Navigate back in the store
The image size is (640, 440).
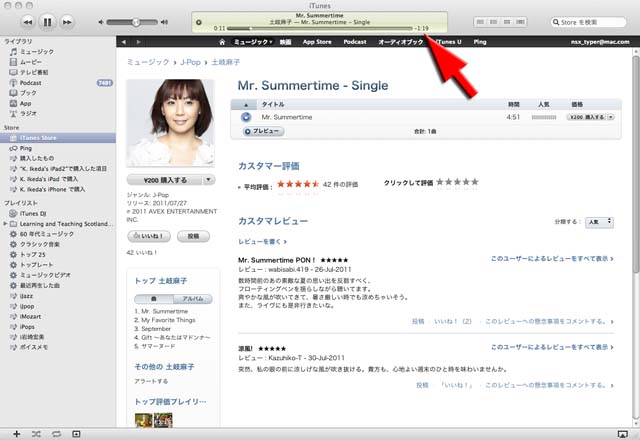pyautogui.click(x=124, y=42)
